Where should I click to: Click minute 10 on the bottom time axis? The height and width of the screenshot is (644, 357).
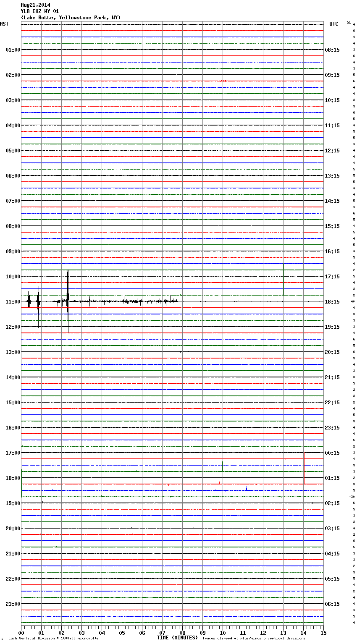tap(223, 633)
